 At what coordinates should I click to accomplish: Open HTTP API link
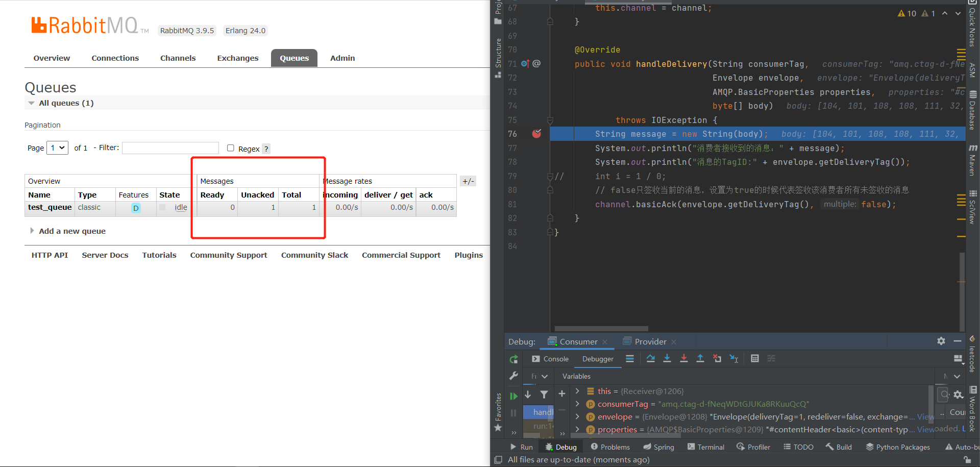pyautogui.click(x=50, y=255)
